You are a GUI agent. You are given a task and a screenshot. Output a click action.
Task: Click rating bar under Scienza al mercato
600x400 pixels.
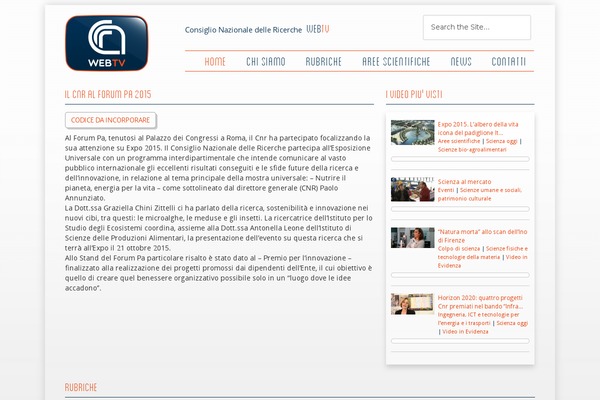click(x=460, y=209)
